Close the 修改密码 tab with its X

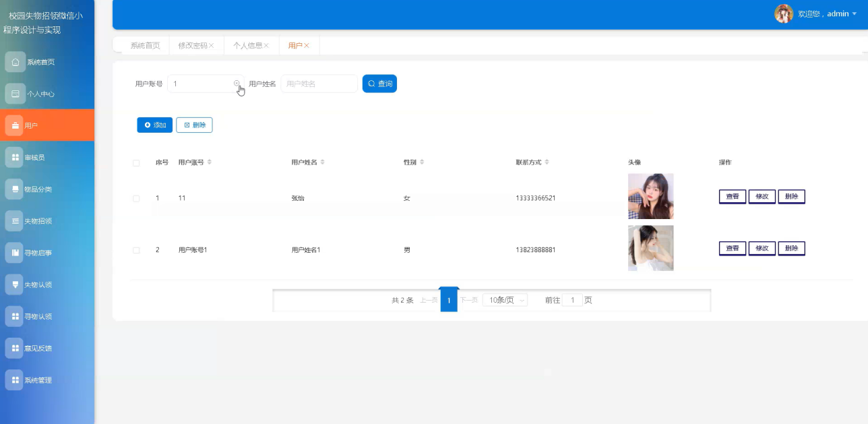click(x=212, y=46)
